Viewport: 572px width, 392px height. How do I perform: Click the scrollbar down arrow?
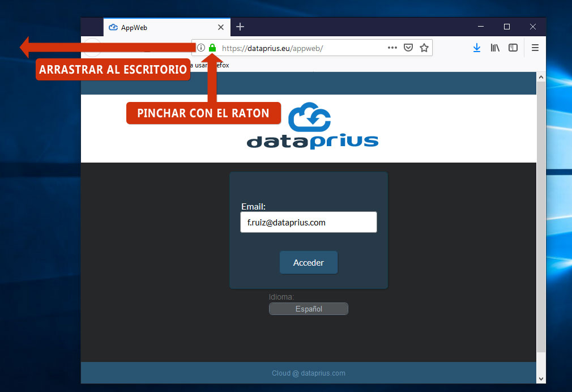click(541, 379)
